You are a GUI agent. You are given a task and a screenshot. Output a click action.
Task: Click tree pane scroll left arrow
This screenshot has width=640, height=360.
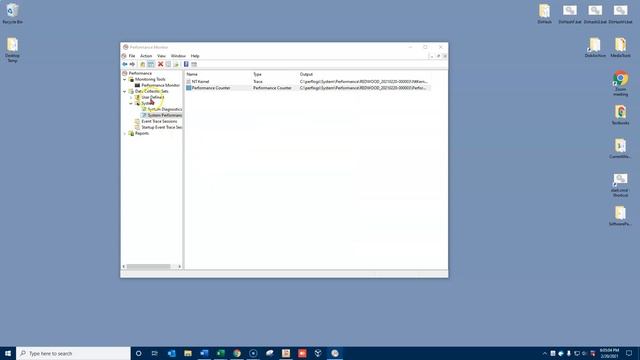click(124, 267)
